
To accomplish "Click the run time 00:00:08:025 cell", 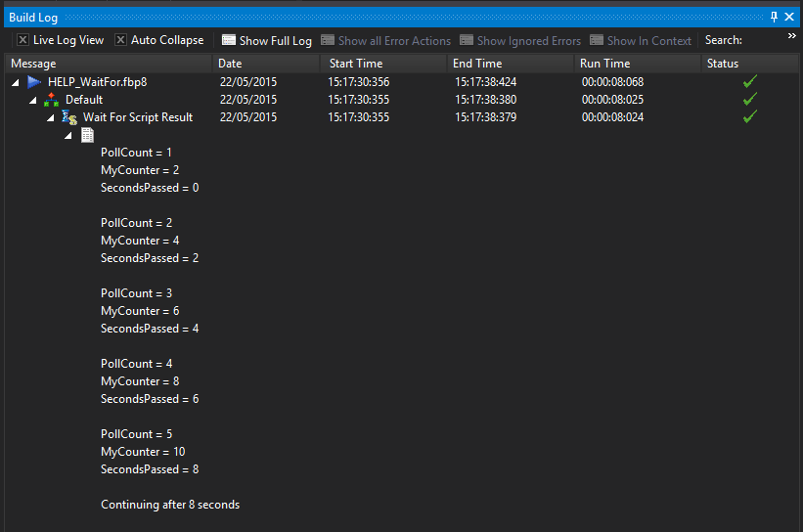I will click(x=612, y=100).
